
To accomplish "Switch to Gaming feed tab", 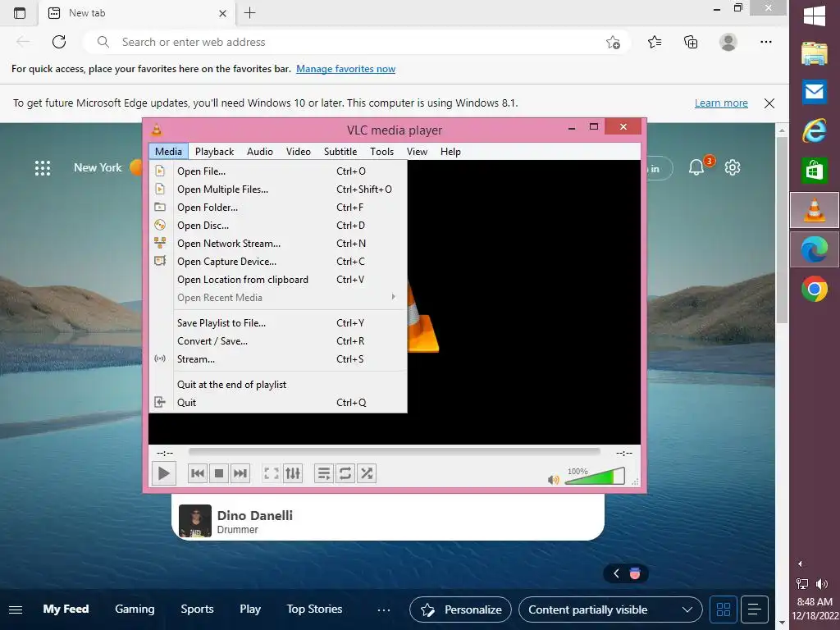I will [x=135, y=609].
